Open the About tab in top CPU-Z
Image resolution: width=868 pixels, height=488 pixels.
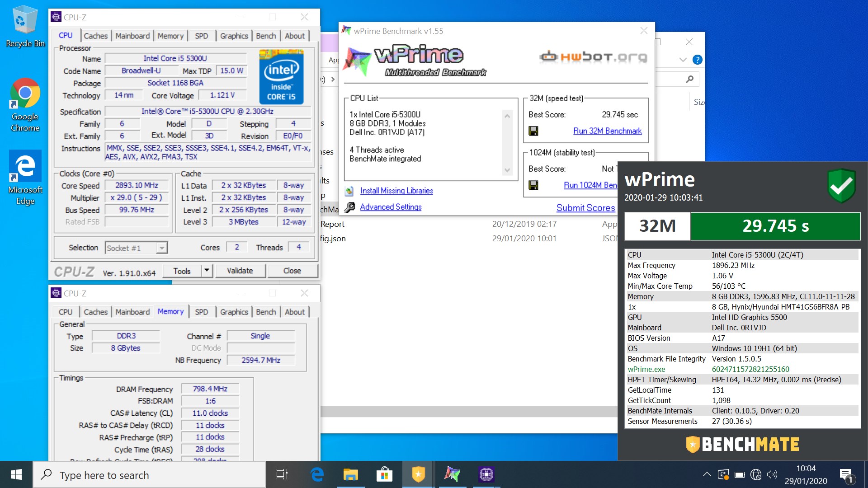coord(295,36)
